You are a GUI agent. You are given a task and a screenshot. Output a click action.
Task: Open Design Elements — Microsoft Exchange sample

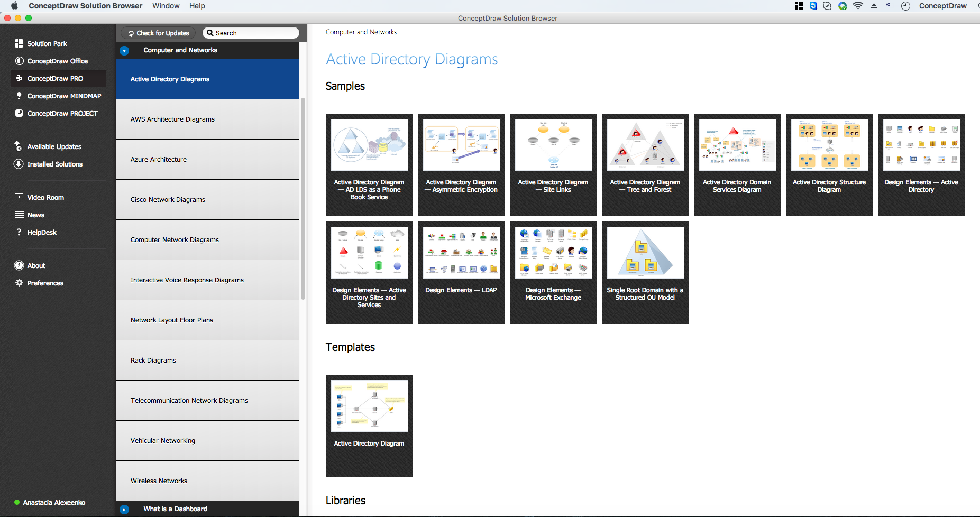(553, 272)
